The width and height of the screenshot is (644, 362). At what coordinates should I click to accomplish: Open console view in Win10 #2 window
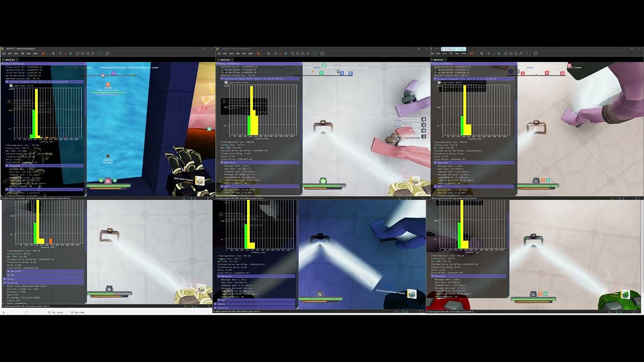click(315, 53)
